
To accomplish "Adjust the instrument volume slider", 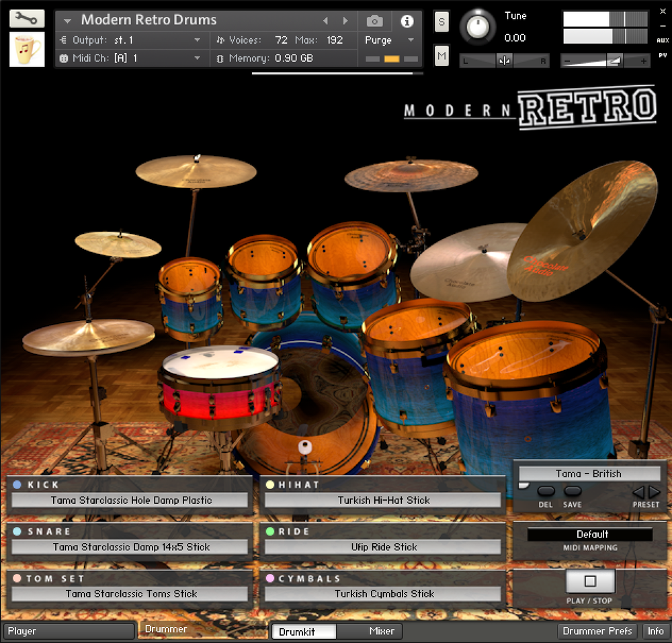I will [605, 61].
